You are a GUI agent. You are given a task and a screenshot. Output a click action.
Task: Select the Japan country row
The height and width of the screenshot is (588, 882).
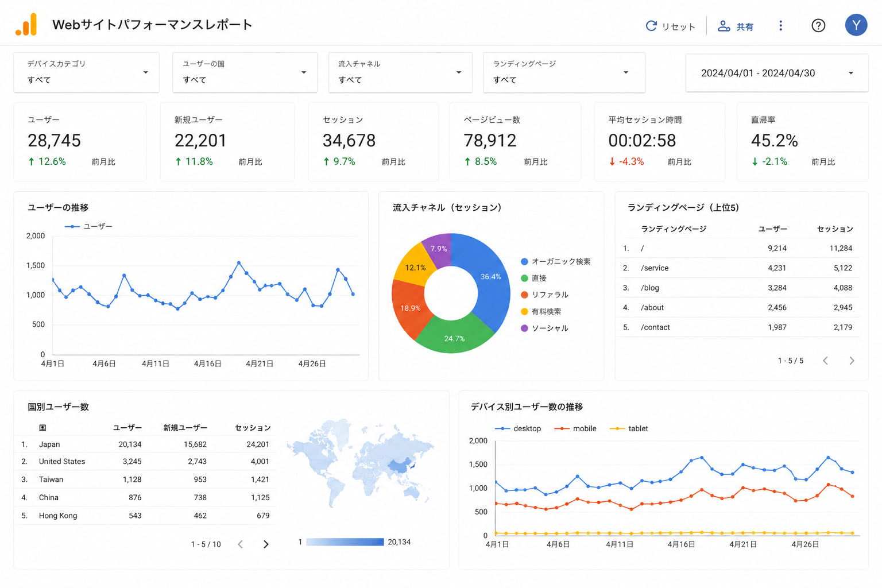coord(145,444)
